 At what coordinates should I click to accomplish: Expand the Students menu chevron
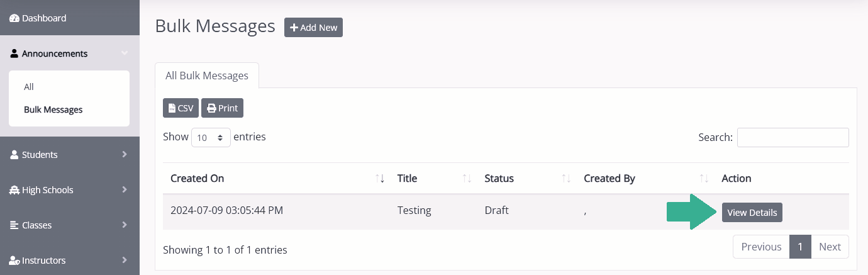pyautogui.click(x=125, y=154)
